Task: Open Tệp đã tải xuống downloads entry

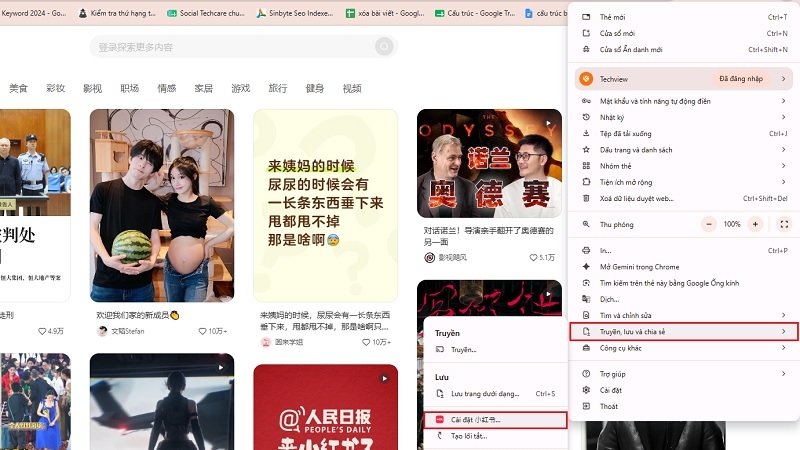Action: click(x=684, y=134)
